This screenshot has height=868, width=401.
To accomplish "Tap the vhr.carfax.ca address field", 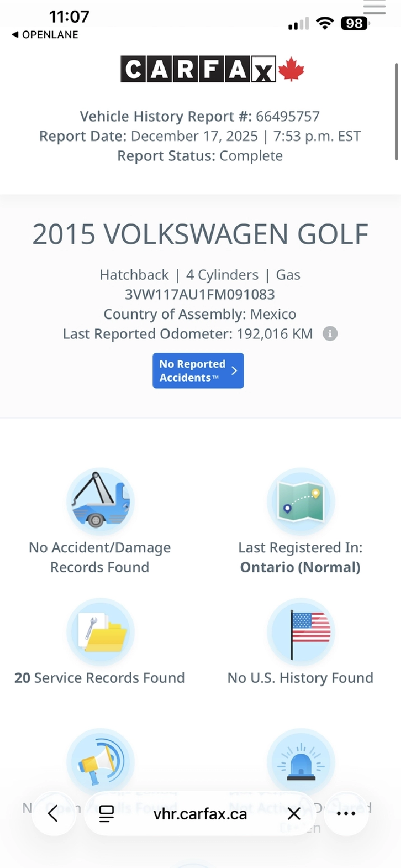I will click(x=200, y=814).
